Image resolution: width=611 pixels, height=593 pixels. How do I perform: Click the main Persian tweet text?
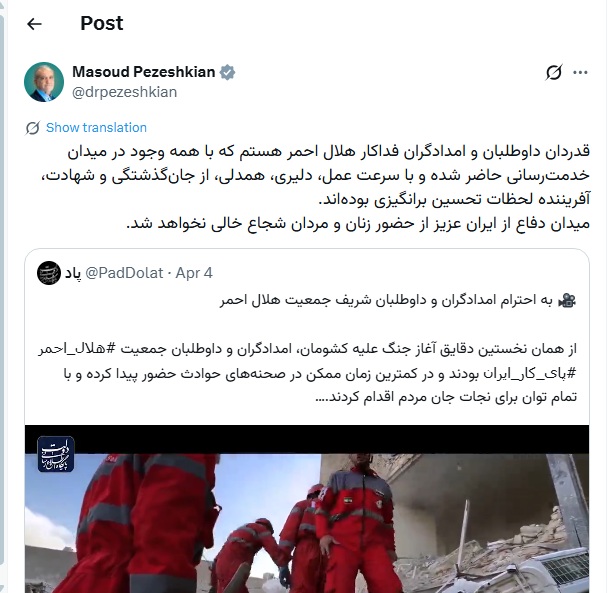click(316, 187)
